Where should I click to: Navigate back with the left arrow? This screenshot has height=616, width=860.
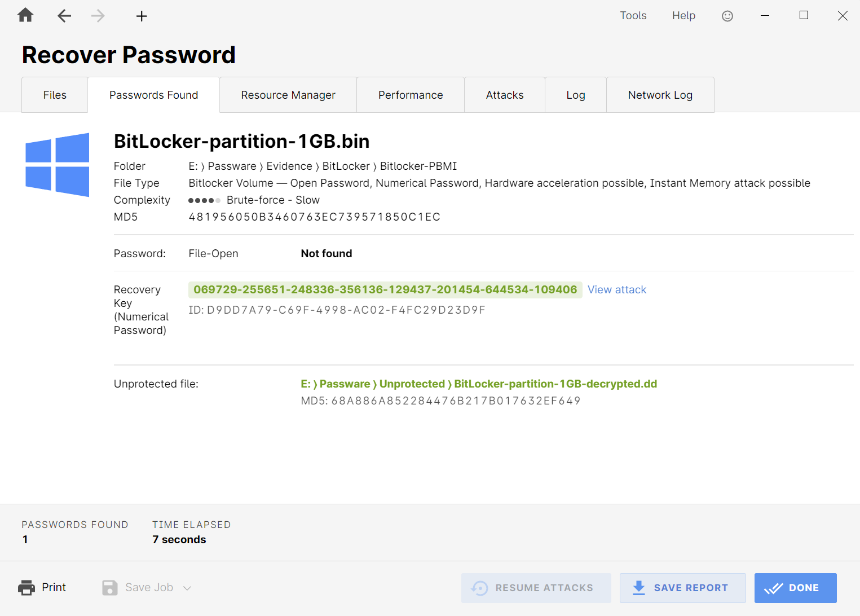(64, 16)
